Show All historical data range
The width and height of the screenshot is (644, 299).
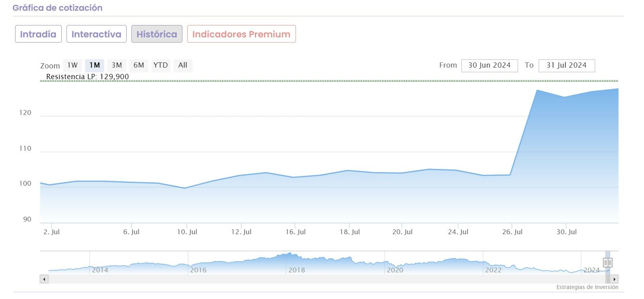coord(183,65)
